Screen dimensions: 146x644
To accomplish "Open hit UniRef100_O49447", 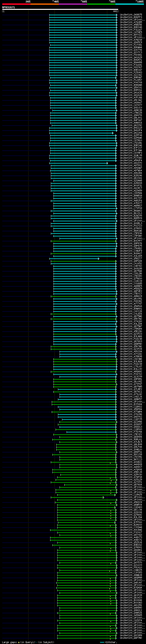I will [x=131, y=103].
